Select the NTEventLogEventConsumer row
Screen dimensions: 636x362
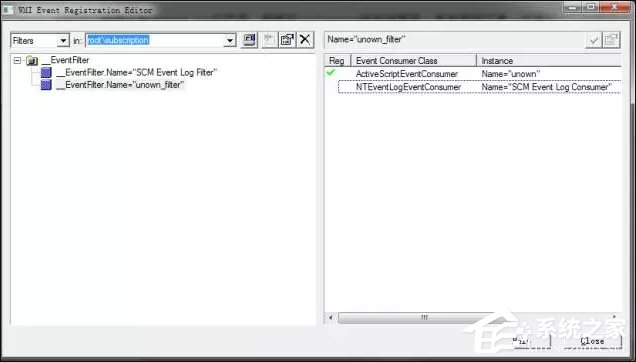[479, 87]
